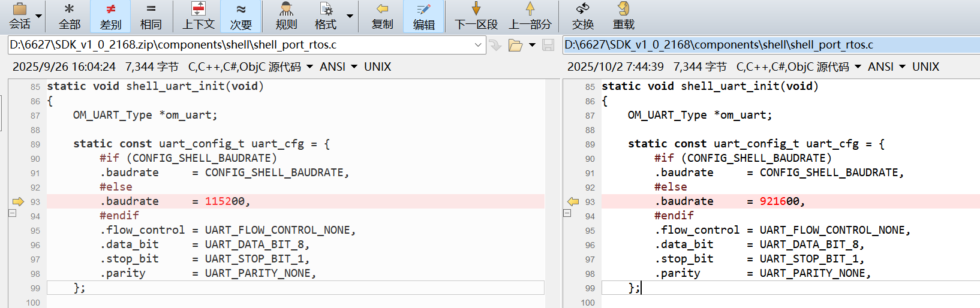This screenshot has width=980, height=308.
Task: Click the right pane file path field
Action: click(768, 45)
